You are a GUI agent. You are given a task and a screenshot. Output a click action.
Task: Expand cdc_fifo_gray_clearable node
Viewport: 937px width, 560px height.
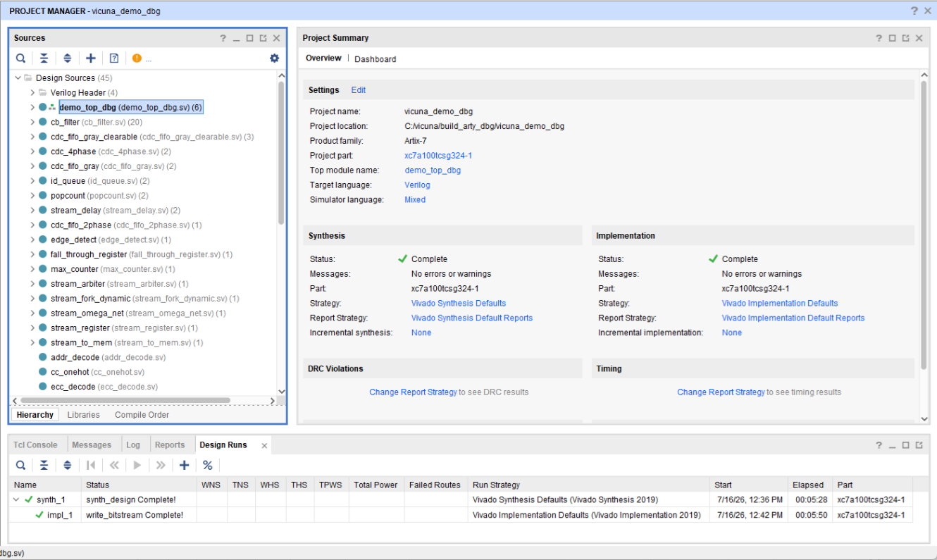pyautogui.click(x=32, y=137)
